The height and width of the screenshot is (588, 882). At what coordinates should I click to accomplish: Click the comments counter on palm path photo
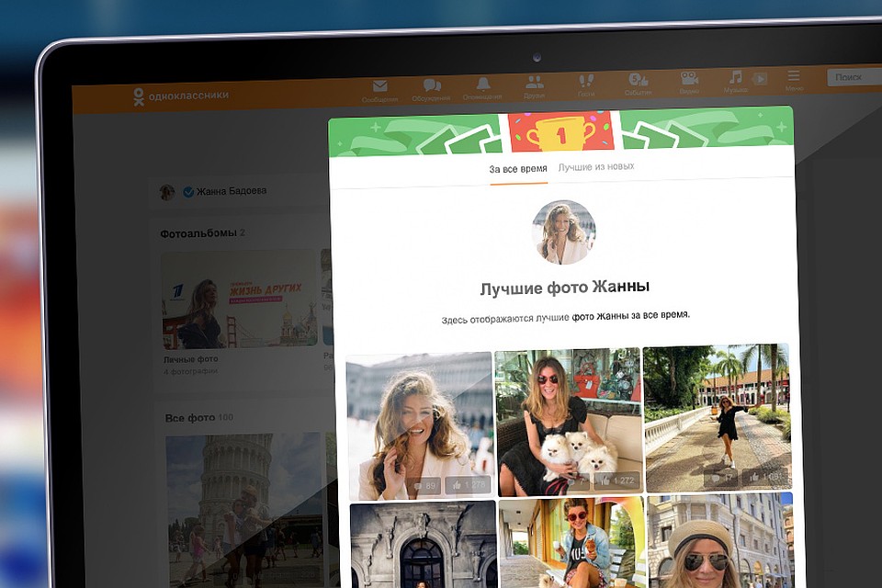723,478
